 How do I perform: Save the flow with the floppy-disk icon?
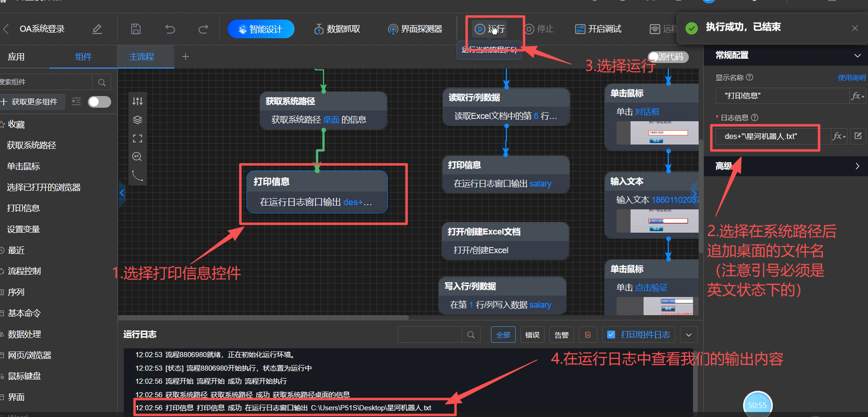coord(136,29)
